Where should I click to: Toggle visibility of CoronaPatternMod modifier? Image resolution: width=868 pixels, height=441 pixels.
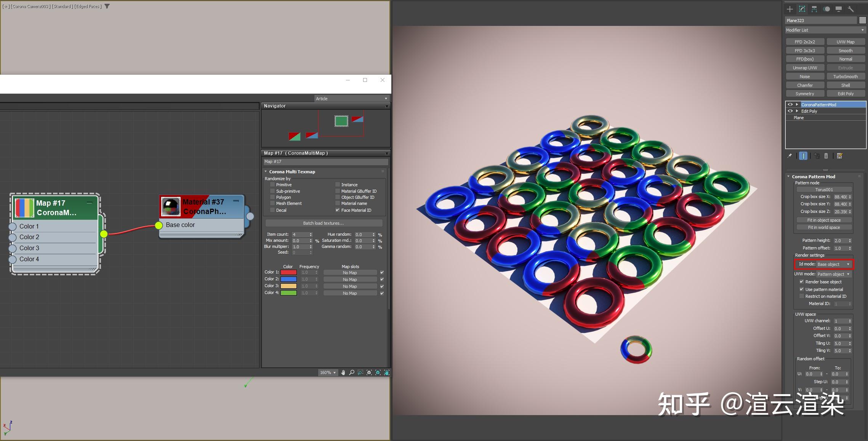pyautogui.click(x=790, y=104)
